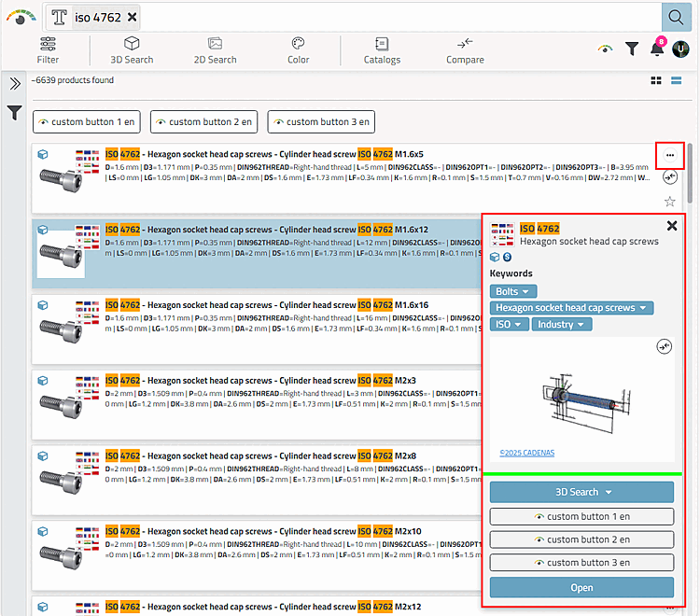The width and height of the screenshot is (700, 616).
Task: Close the ISO 4762 detail panel
Action: tap(672, 226)
